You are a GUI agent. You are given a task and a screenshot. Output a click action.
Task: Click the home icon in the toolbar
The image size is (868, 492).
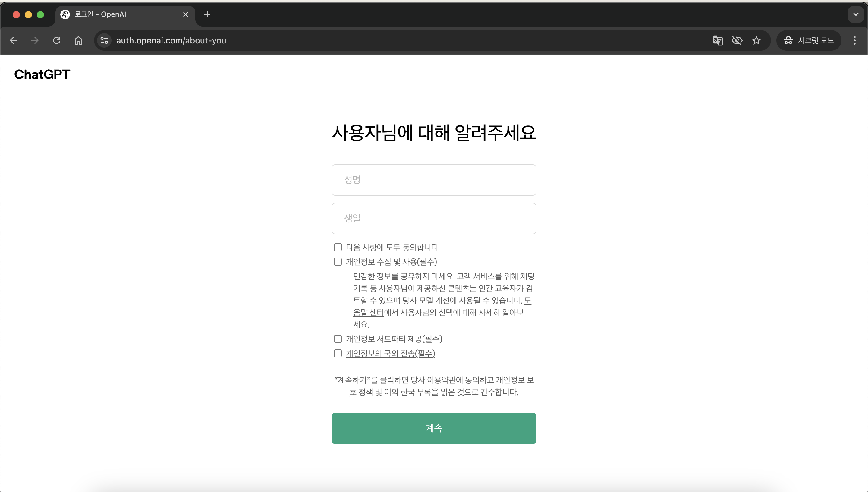(x=78, y=41)
